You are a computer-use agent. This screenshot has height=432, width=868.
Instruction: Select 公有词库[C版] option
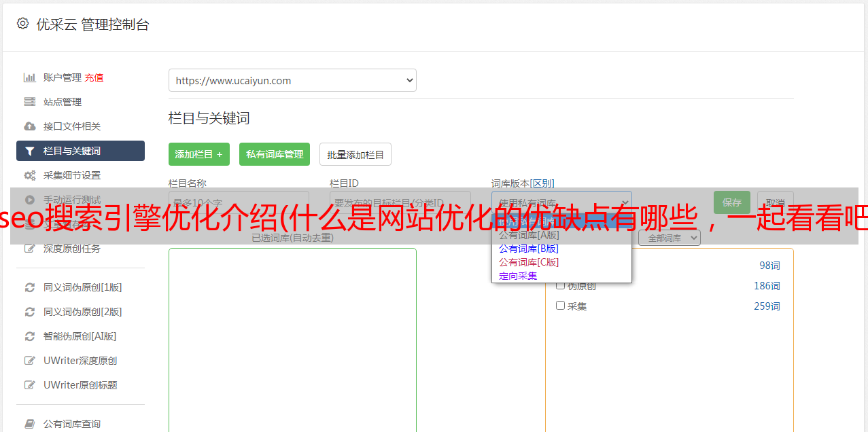(x=529, y=262)
